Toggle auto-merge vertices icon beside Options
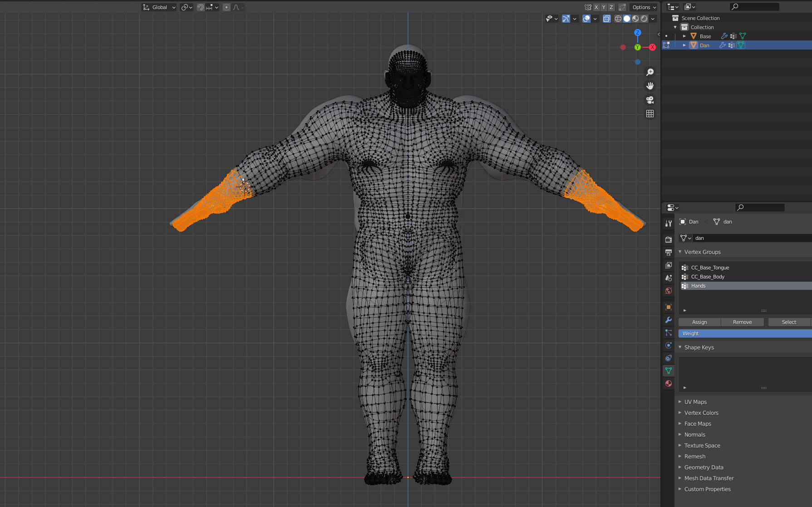The width and height of the screenshot is (812, 507). tap(622, 7)
